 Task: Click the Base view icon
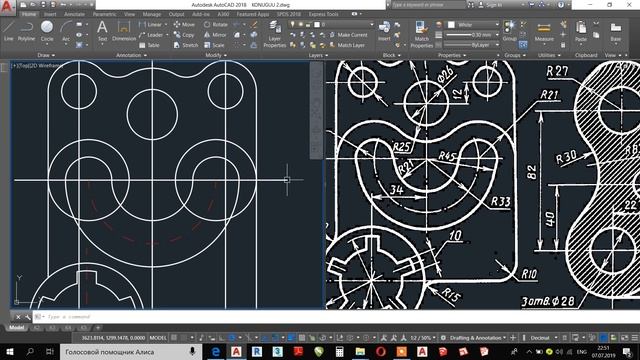point(616,32)
